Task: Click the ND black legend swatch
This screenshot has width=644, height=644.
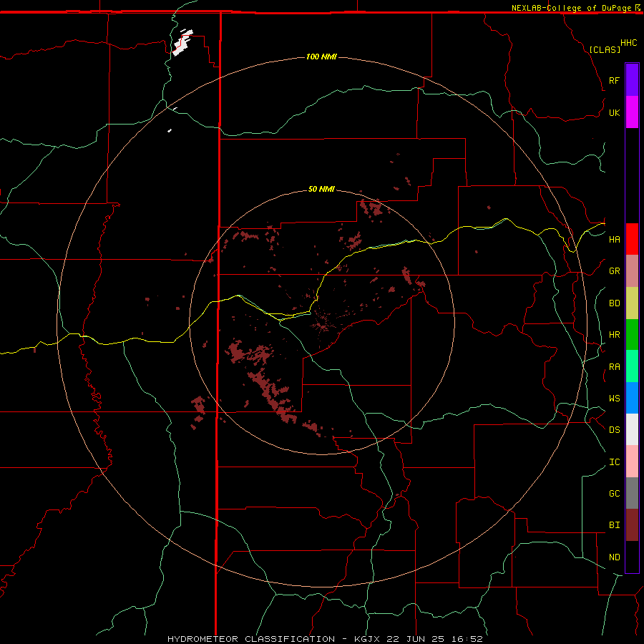Action: click(x=632, y=557)
